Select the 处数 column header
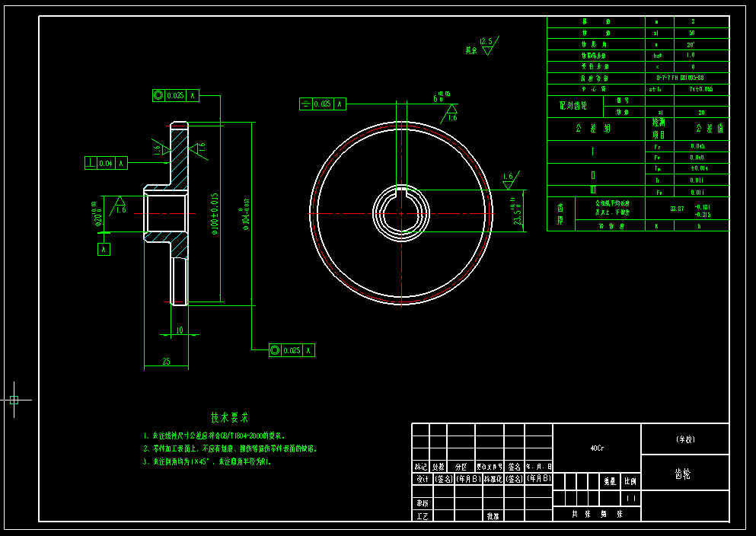This screenshot has width=756, height=536. click(439, 467)
